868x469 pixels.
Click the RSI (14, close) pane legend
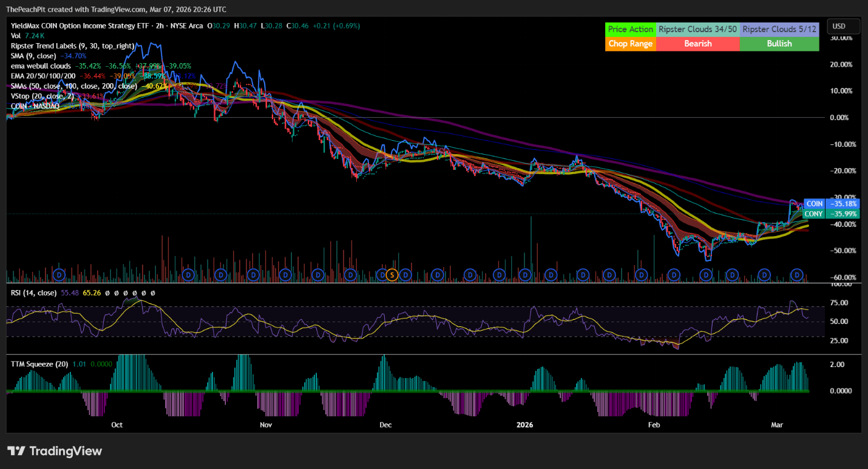(33, 292)
